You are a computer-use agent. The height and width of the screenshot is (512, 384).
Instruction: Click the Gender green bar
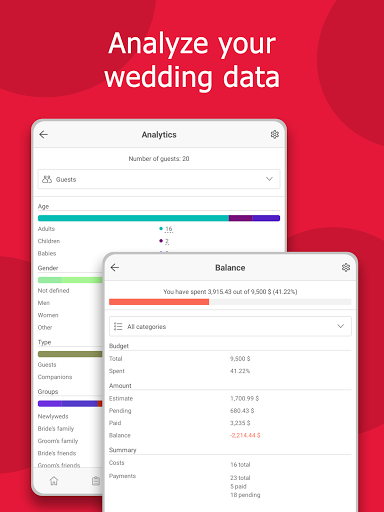[70, 280]
